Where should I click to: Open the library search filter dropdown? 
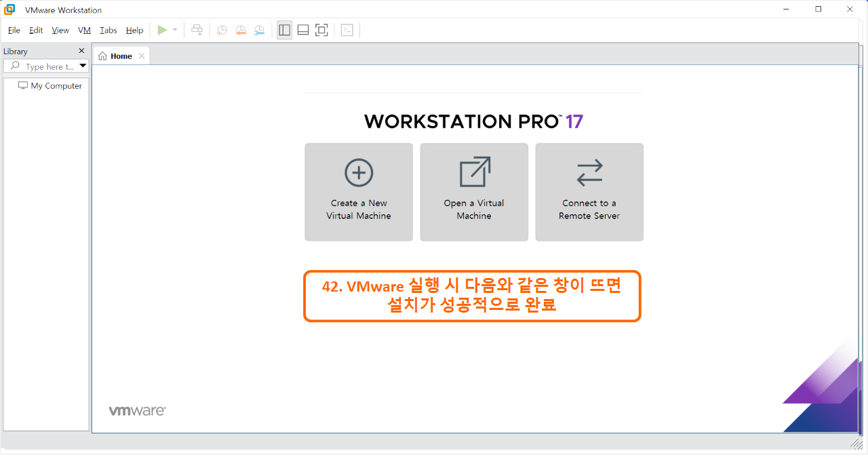pyautogui.click(x=83, y=66)
